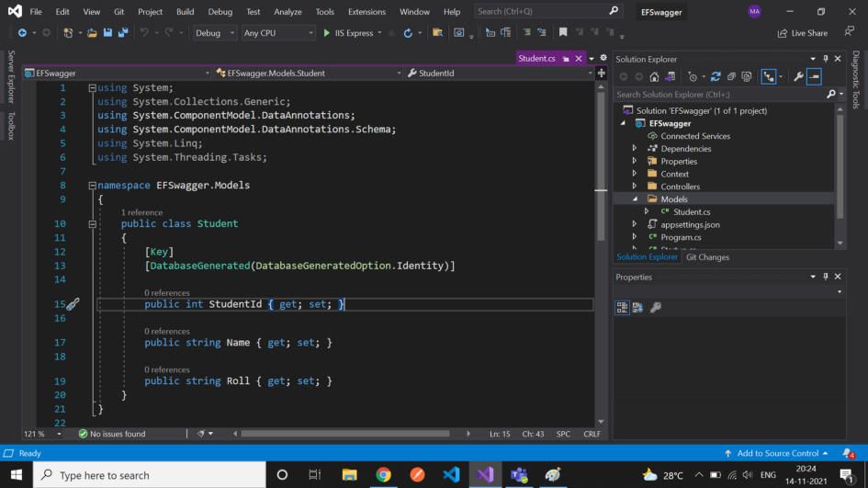Save the current file with Save icon

click(107, 33)
